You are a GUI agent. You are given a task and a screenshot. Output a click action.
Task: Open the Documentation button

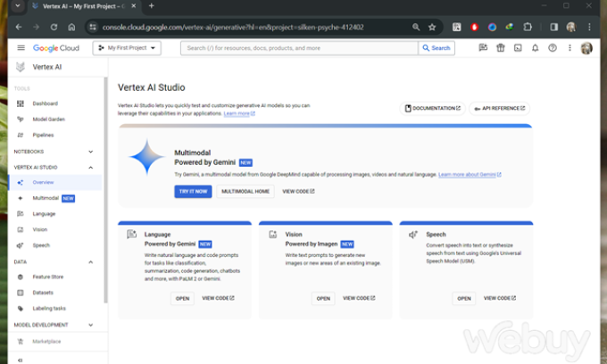[432, 108]
